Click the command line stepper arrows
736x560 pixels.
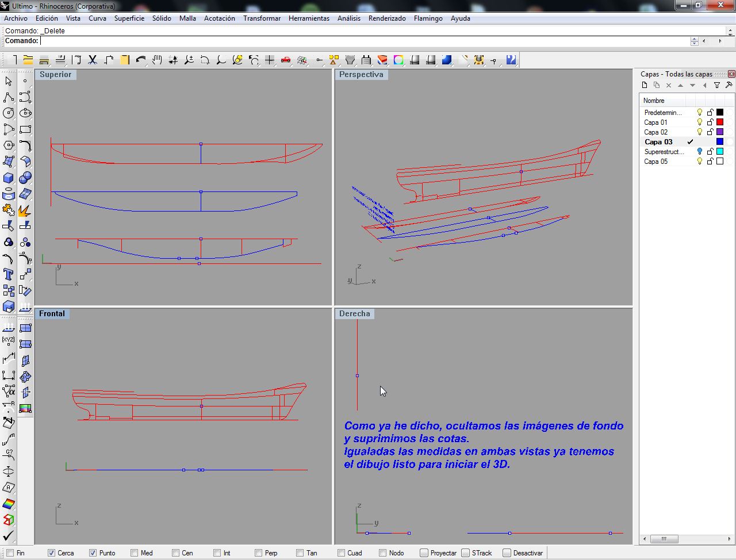coord(694,41)
